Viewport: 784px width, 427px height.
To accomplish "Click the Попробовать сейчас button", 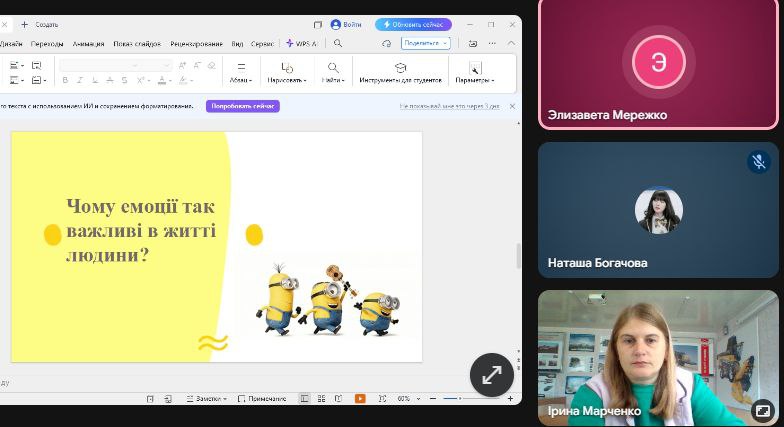I will (243, 106).
